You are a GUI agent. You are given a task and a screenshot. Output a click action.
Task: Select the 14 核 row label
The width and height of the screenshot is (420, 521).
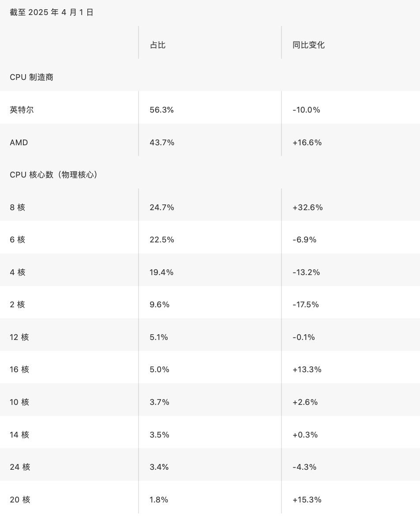pos(19,434)
